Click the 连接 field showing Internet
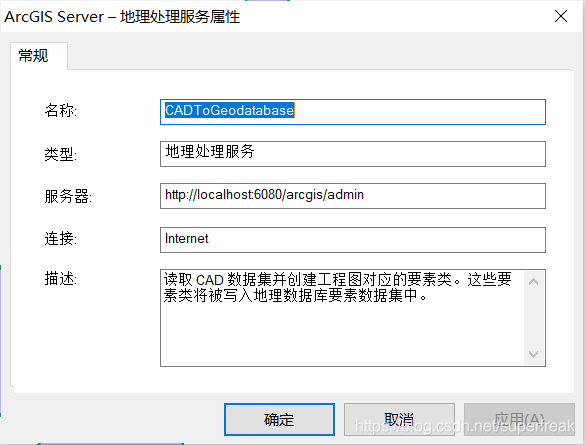 coord(353,240)
